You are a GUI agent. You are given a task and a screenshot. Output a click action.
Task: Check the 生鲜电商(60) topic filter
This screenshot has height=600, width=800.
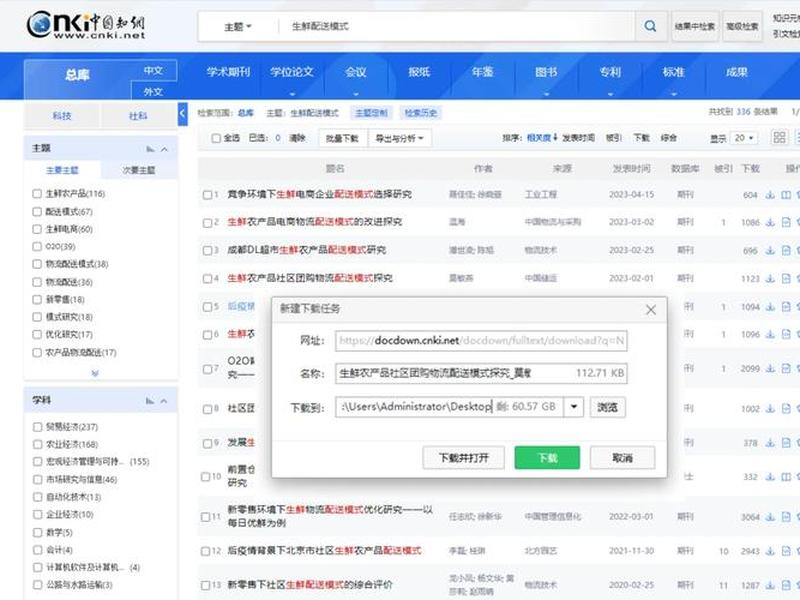point(37,229)
